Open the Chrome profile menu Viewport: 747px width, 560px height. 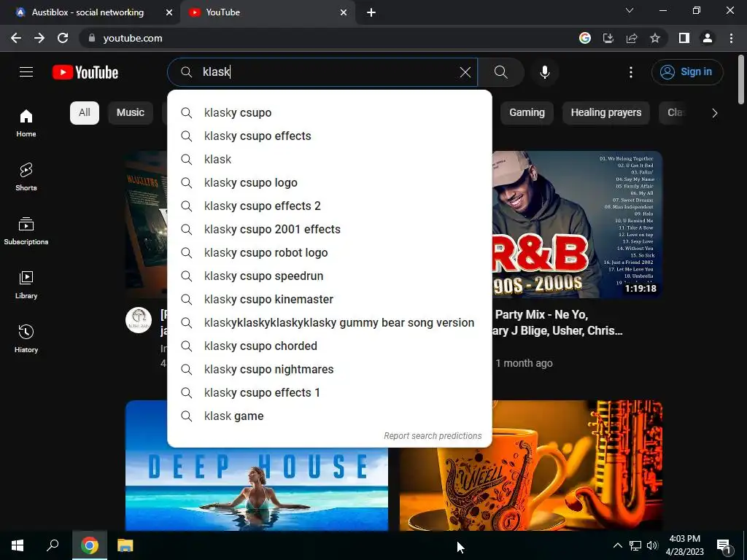click(x=708, y=38)
